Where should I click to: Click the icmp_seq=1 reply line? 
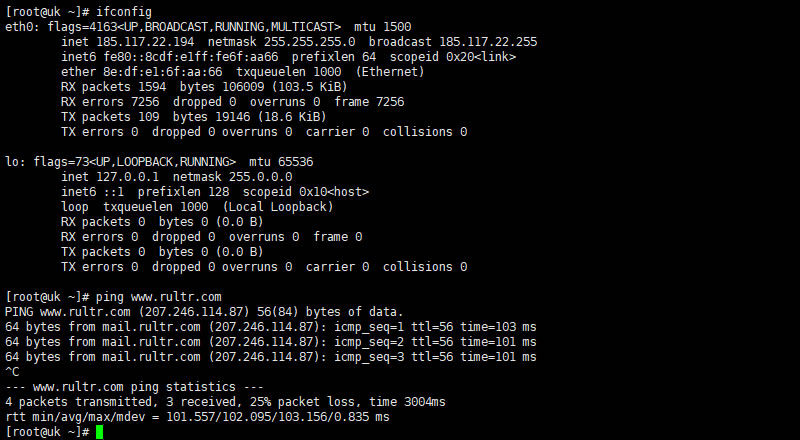coord(271,327)
